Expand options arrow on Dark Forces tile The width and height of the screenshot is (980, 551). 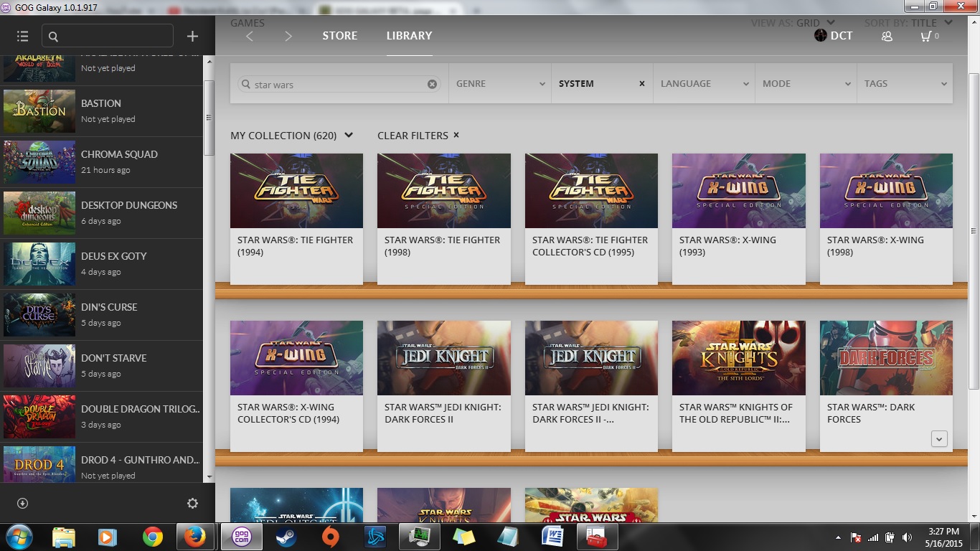click(939, 438)
